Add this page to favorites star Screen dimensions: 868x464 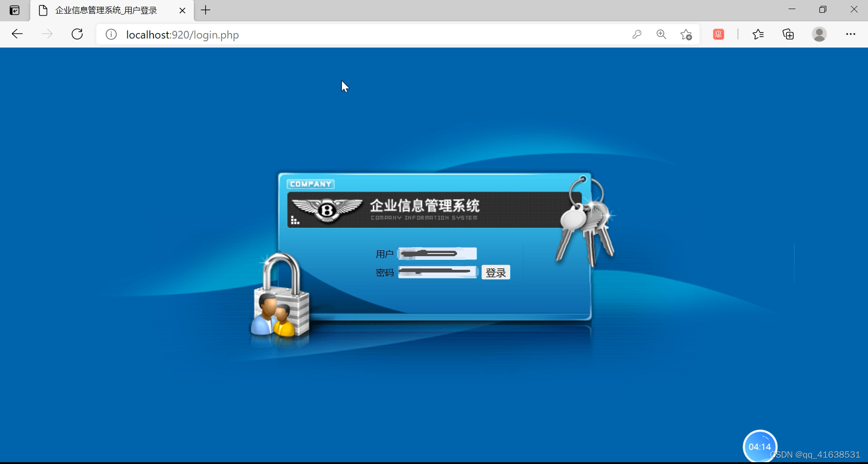[x=686, y=34]
